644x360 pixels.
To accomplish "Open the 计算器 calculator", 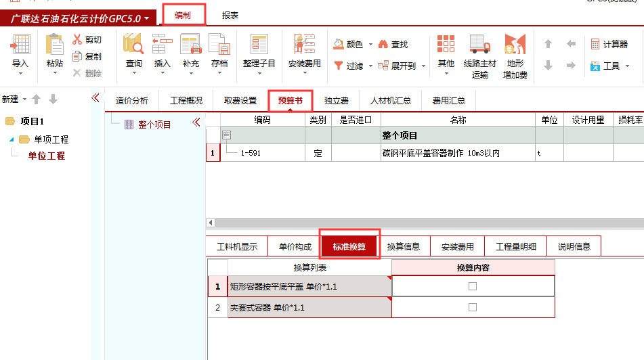I will 609,44.
